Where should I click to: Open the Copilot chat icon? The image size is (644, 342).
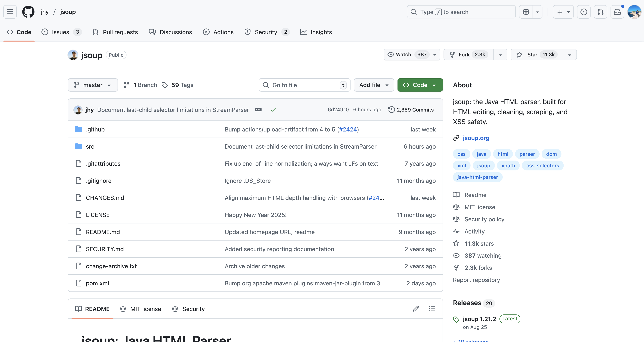pos(526,12)
